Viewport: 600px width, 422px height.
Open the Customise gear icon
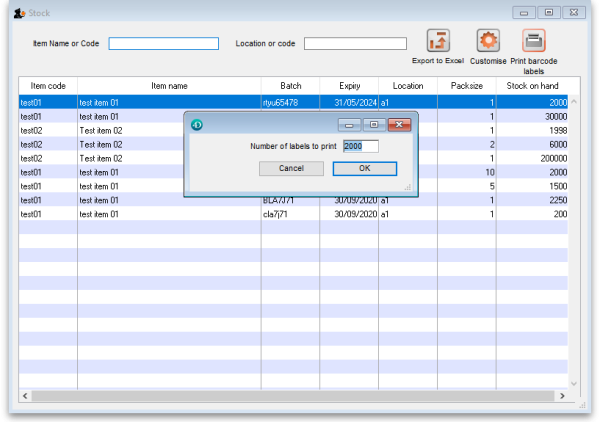coord(488,41)
